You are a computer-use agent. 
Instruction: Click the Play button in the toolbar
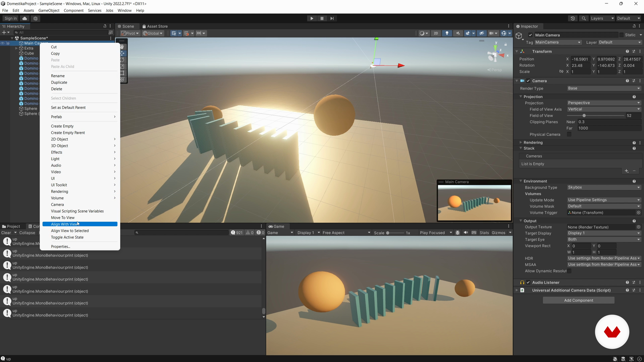point(311,18)
